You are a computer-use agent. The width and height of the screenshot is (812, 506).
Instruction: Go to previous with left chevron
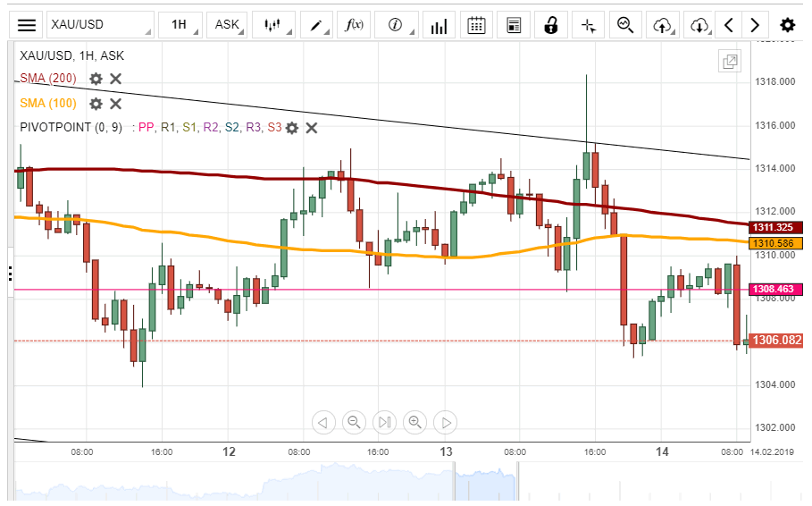(729, 25)
